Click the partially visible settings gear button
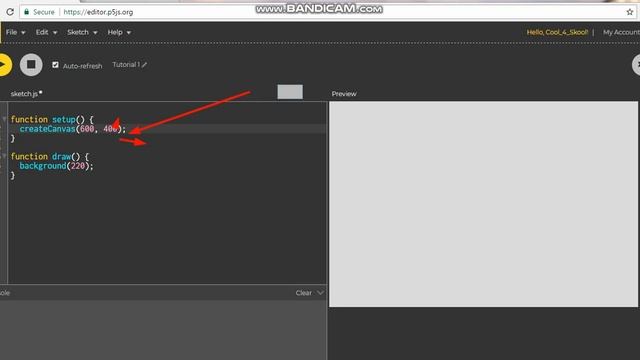The width and height of the screenshot is (640, 360). (x=636, y=64)
